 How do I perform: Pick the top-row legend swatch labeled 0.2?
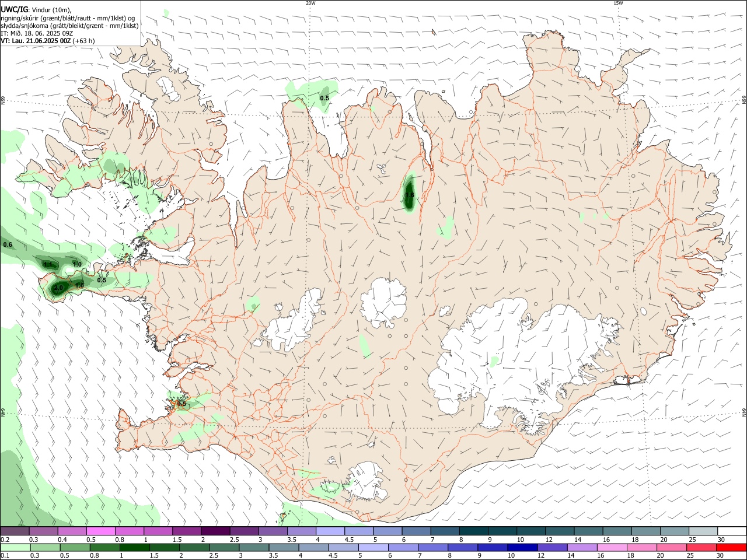tap(15, 531)
